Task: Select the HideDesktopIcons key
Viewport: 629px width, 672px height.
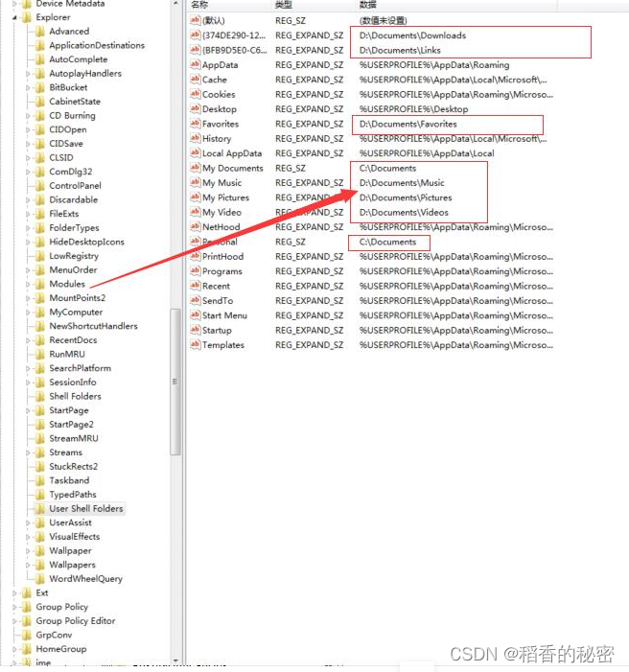Action: click(86, 242)
